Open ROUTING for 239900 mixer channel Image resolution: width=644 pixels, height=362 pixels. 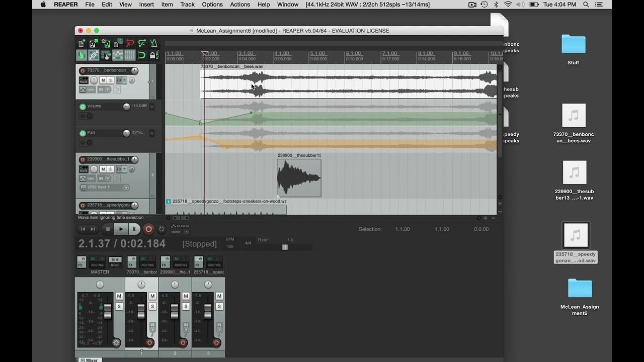point(181,262)
